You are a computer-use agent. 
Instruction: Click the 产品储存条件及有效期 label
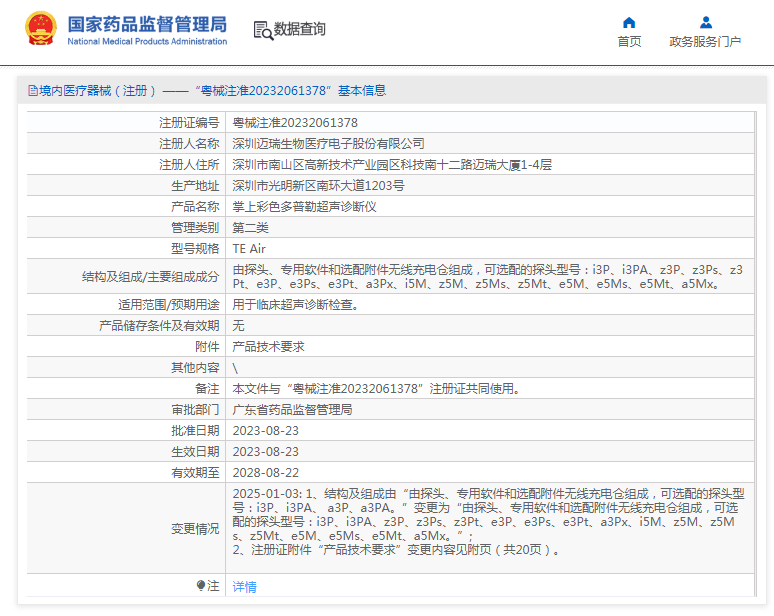point(159,325)
